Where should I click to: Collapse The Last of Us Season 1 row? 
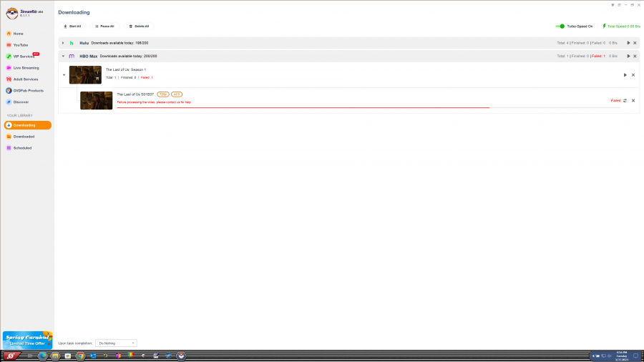pyautogui.click(x=64, y=75)
